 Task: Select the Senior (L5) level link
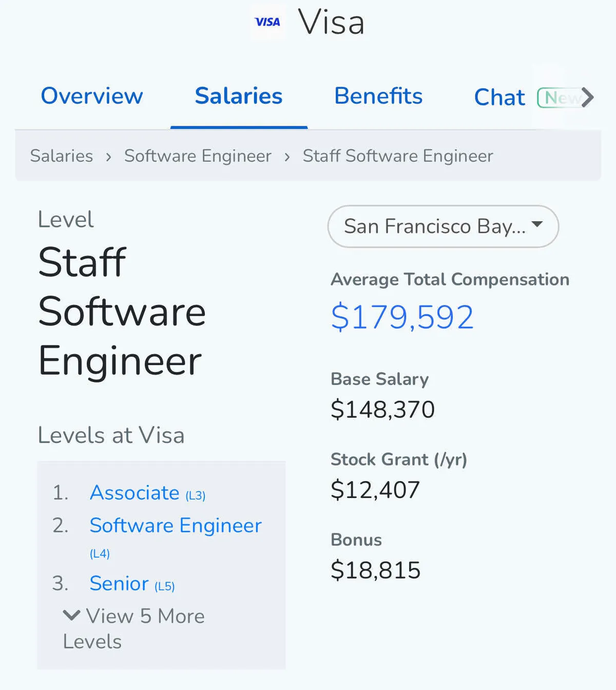click(x=119, y=584)
